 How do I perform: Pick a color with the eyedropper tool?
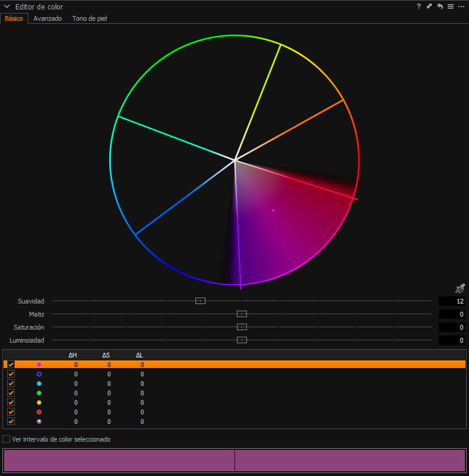pyautogui.click(x=460, y=289)
